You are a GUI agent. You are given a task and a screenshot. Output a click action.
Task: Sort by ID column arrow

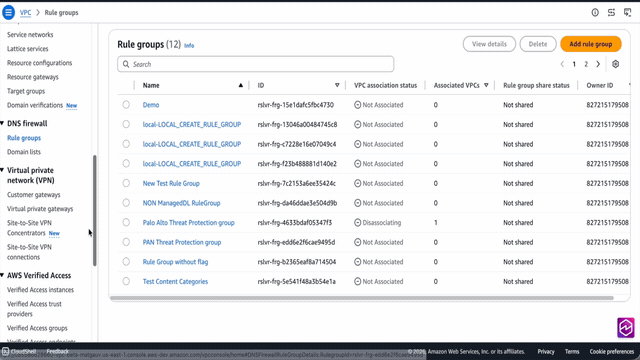coord(337,85)
